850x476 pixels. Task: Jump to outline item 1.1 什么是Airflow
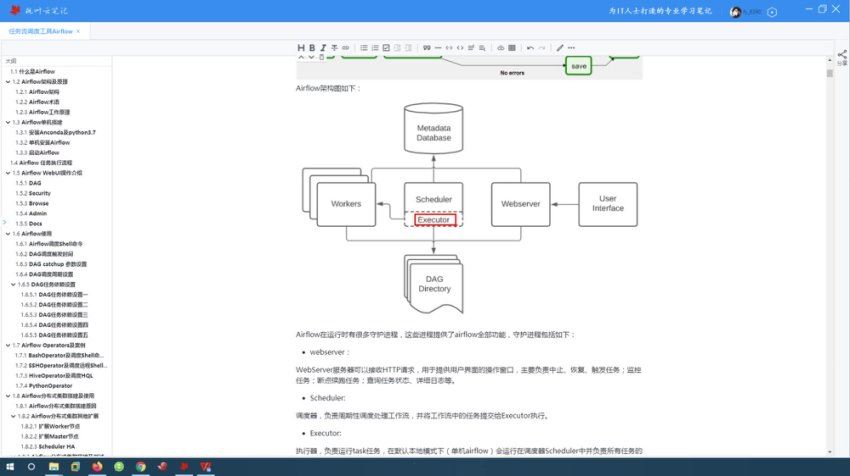pyautogui.click(x=33, y=72)
